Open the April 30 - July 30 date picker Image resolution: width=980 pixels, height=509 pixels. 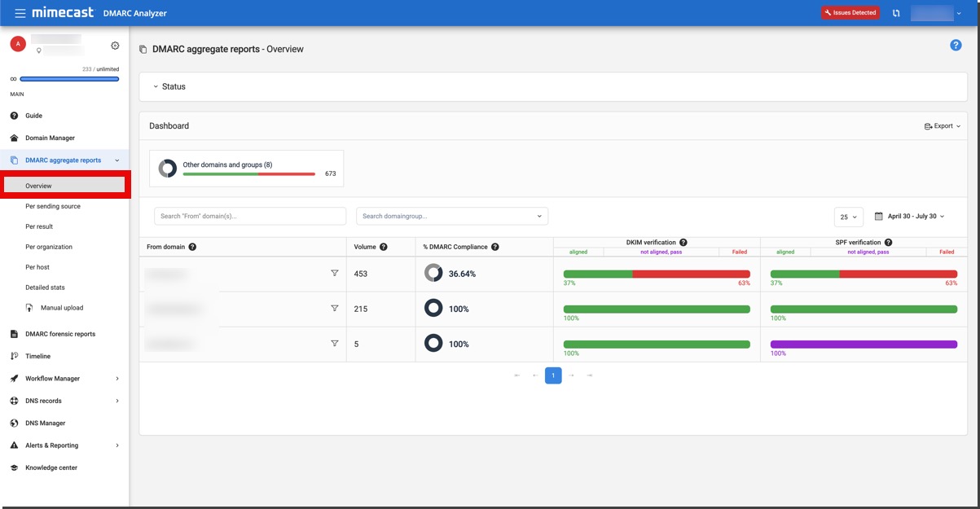click(x=909, y=217)
